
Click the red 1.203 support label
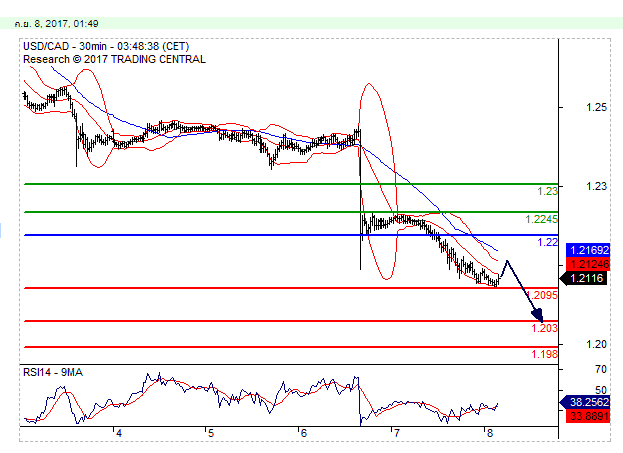pyautogui.click(x=545, y=328)
